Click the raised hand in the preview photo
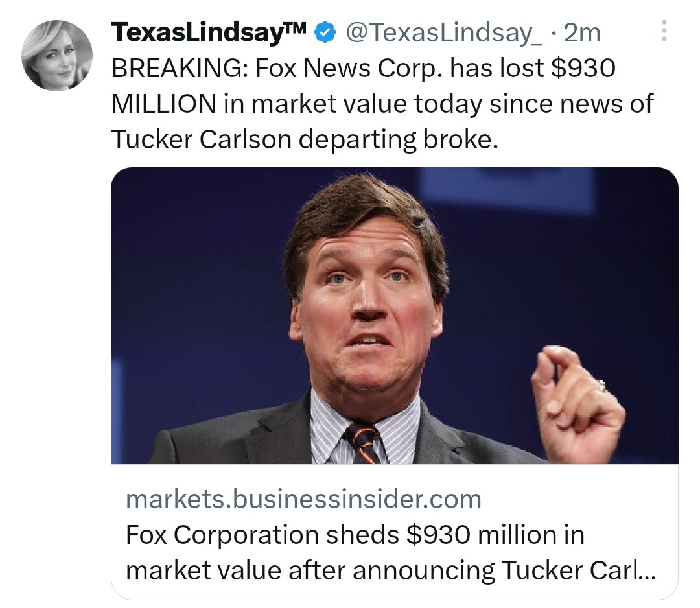The height and width of the screenshot is (608, 700). click(574, 402)
